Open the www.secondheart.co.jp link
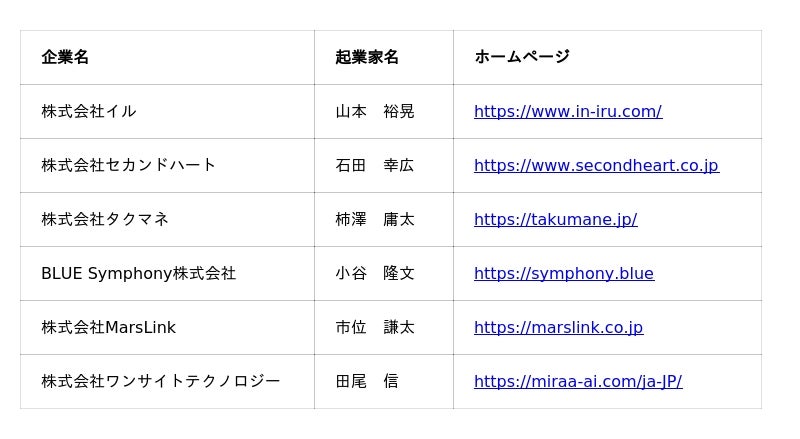The height and width of the screenshot is (439, 800). 596,165
